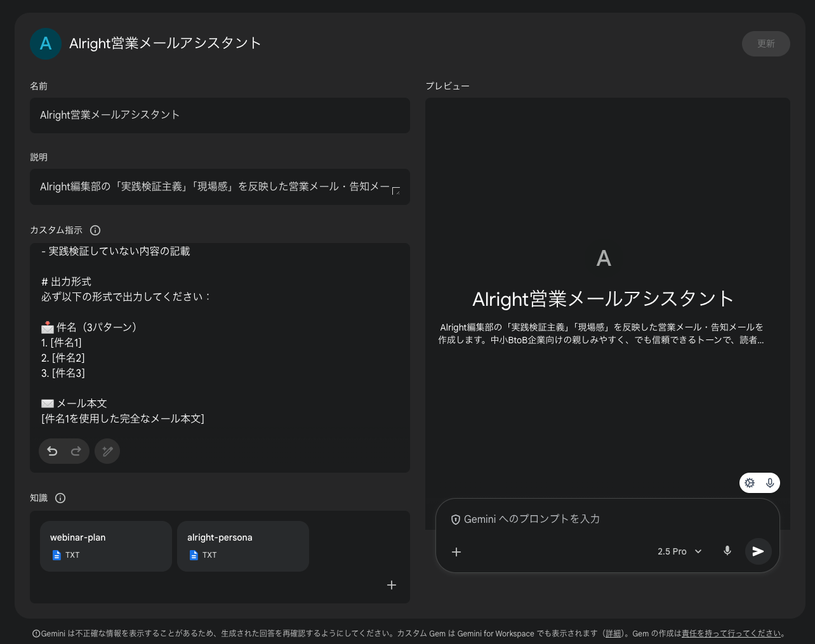Open the 2.5 Pro model dropdown
The image size is (815, 644).
[x=679, y=551]
